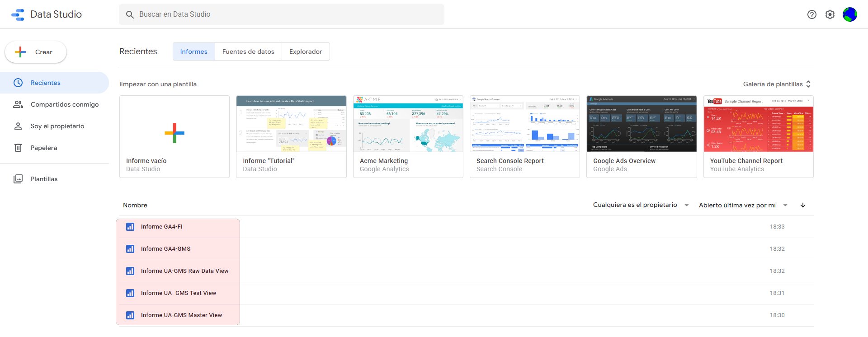Click the people icon beside Compartidos conmigo

(18, 104)
